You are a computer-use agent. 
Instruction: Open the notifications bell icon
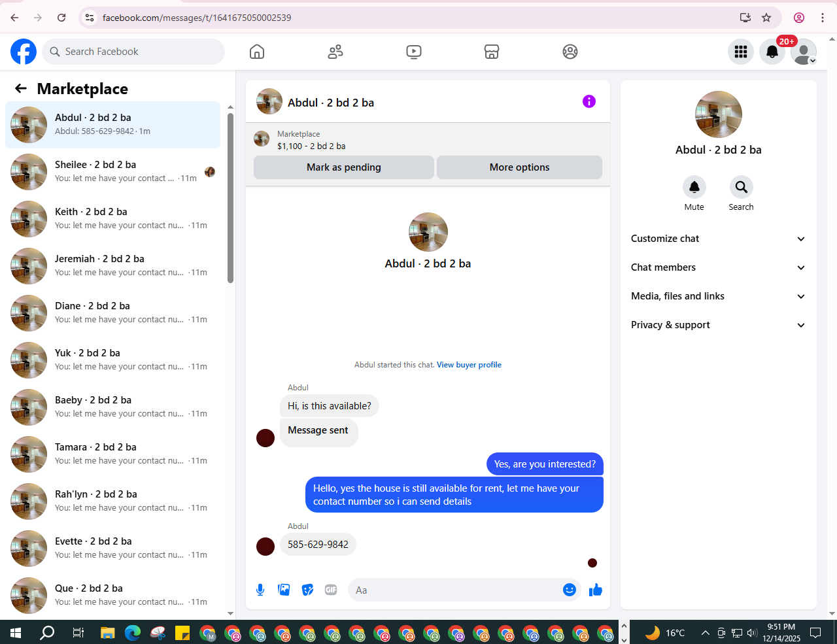coord(772,52)
